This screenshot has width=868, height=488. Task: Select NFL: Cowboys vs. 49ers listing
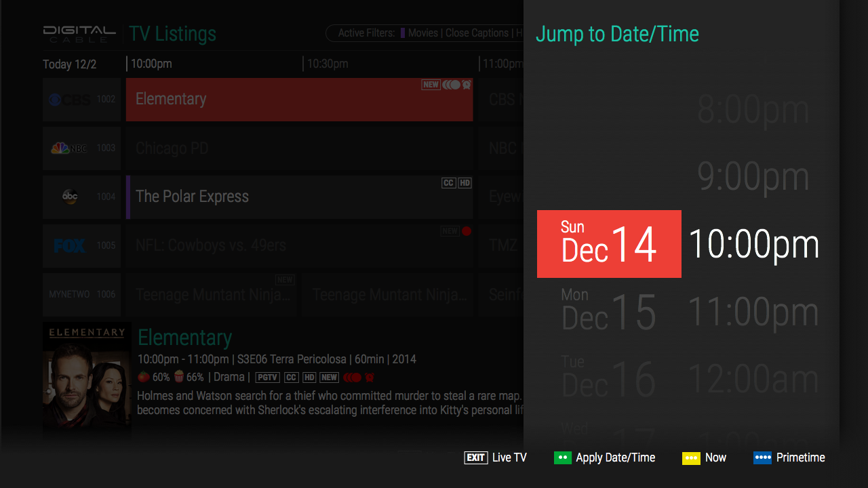pos(299,246)
